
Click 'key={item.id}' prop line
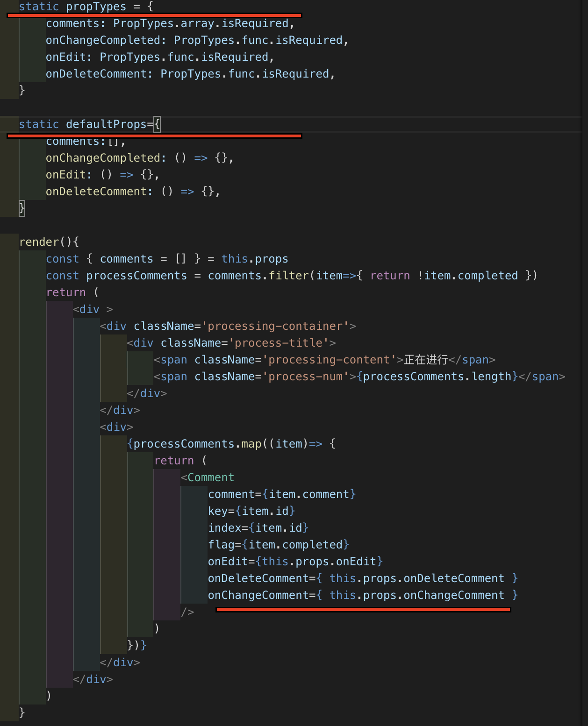[251, 511]
